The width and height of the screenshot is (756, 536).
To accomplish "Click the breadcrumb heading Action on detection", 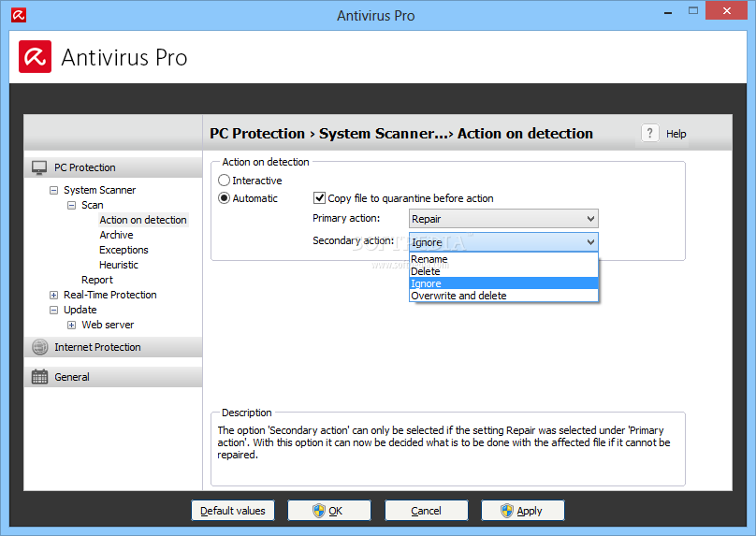I will pyautogui.click(x=525, y=133).
